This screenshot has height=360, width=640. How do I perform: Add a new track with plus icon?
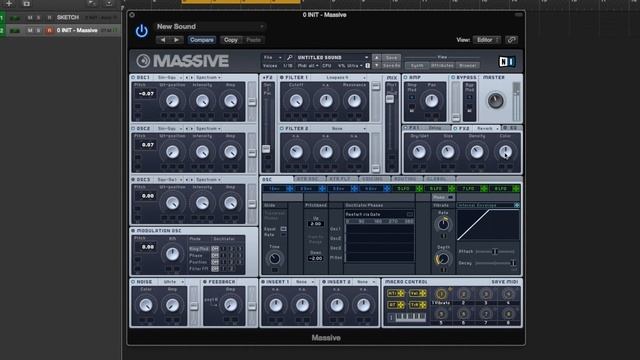tap(9, 4)
